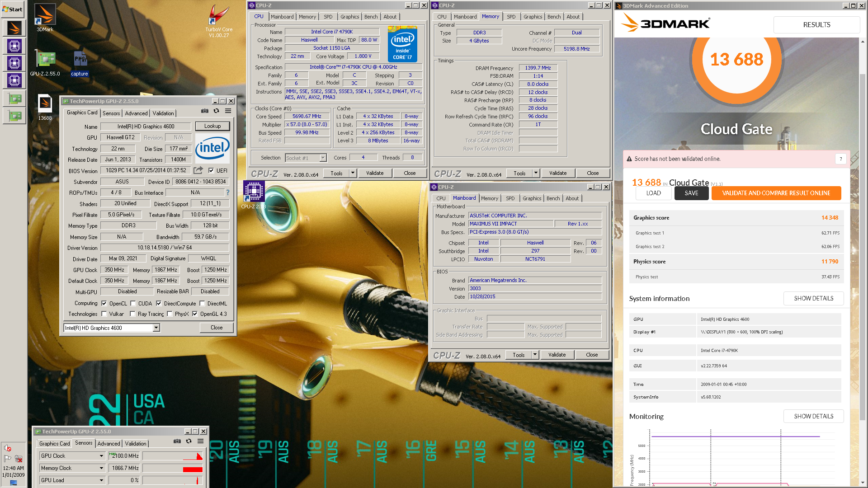The width and height of the screenshot is (868, 488).
Task: Click the muted volume tray icon
Action: [8, 448]
